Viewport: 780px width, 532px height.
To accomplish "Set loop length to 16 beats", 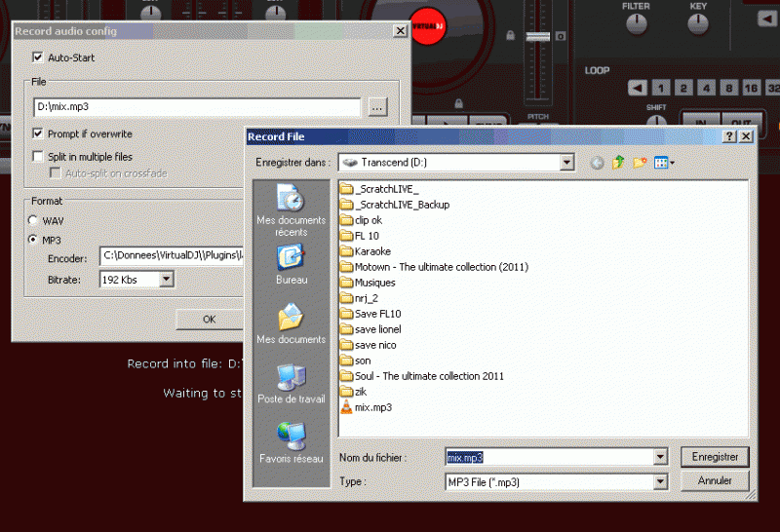I will pyautogui.click(x=751, y=88).
